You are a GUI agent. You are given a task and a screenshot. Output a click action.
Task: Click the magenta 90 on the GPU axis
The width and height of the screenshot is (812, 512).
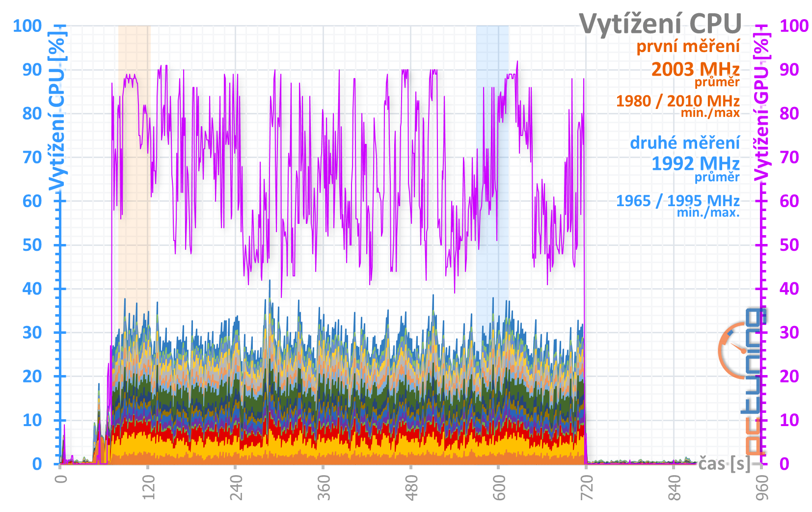pos(789,70)
